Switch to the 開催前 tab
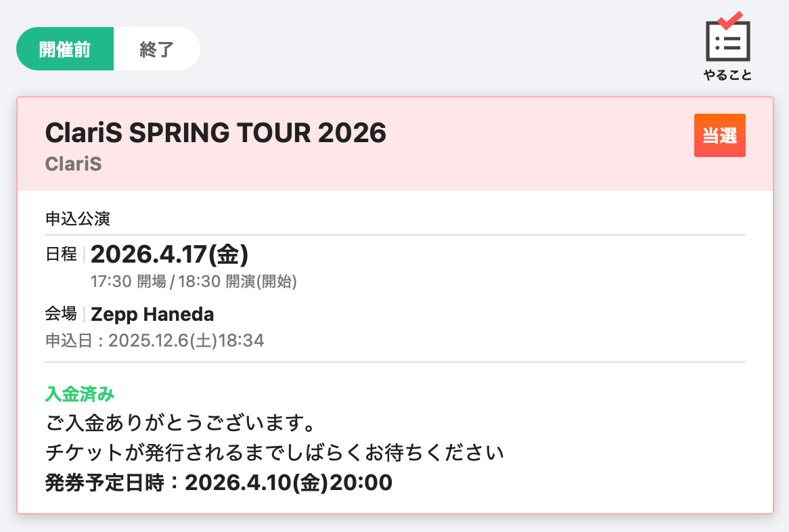 click(65, 49)
